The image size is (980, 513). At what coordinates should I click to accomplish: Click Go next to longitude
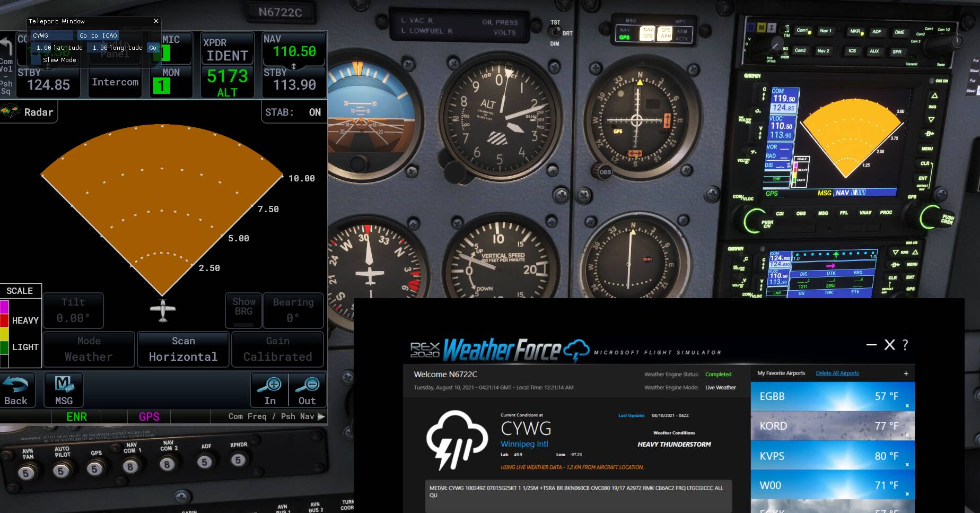pos(153,48)
